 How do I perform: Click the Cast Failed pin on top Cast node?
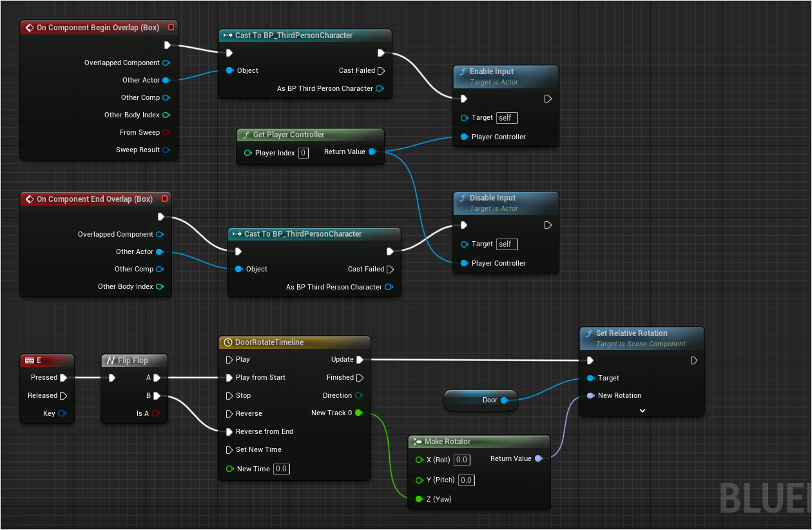(381, 71)
